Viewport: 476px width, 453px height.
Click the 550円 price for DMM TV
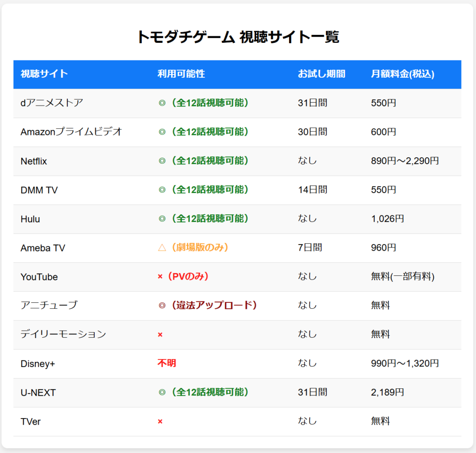click(383, 190)
